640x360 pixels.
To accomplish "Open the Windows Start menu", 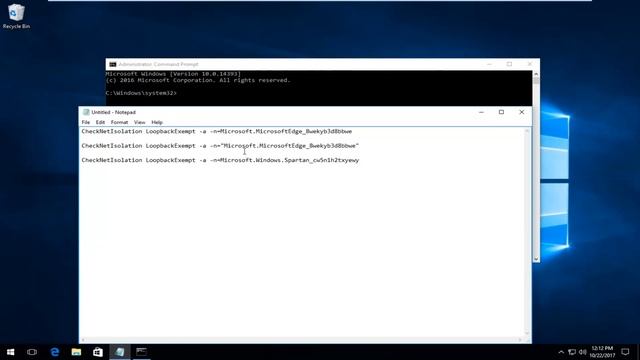I will pyautogui.click(x=11, y=352).
